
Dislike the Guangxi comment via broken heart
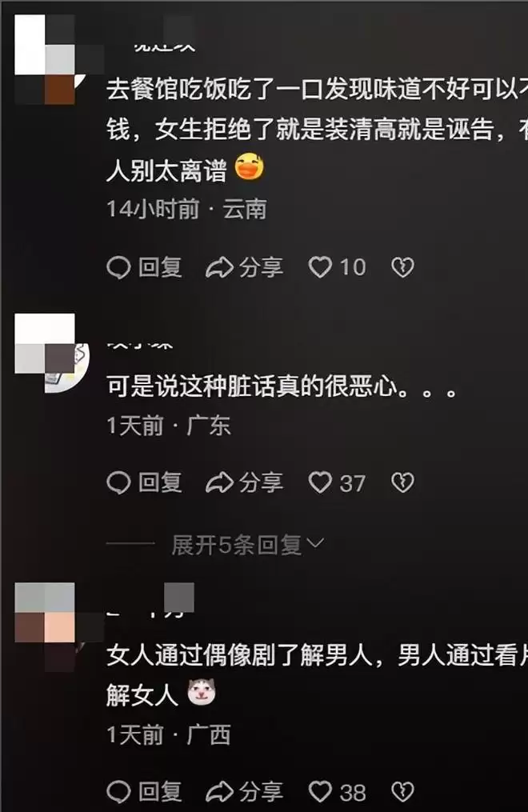(x=402, y=792)
